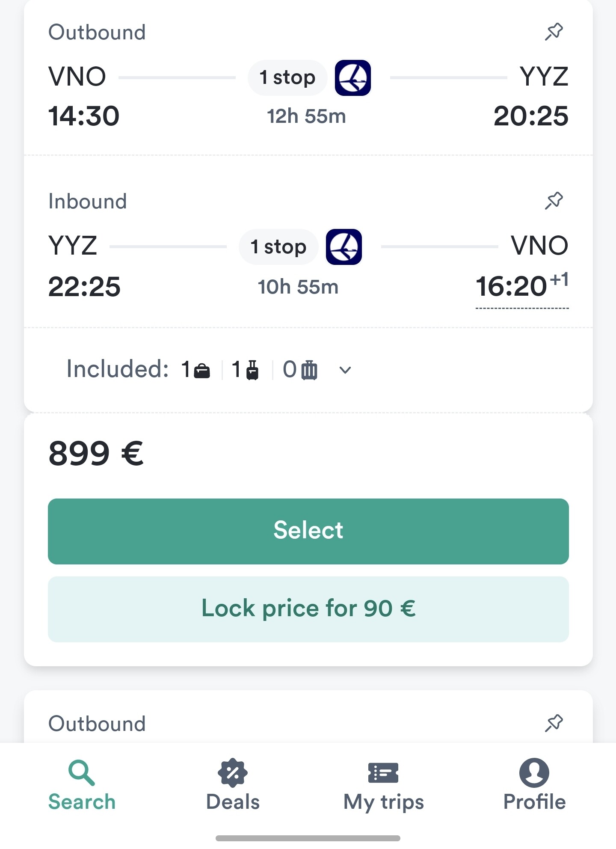Click the inbound airline logo icon

(344, 247)
